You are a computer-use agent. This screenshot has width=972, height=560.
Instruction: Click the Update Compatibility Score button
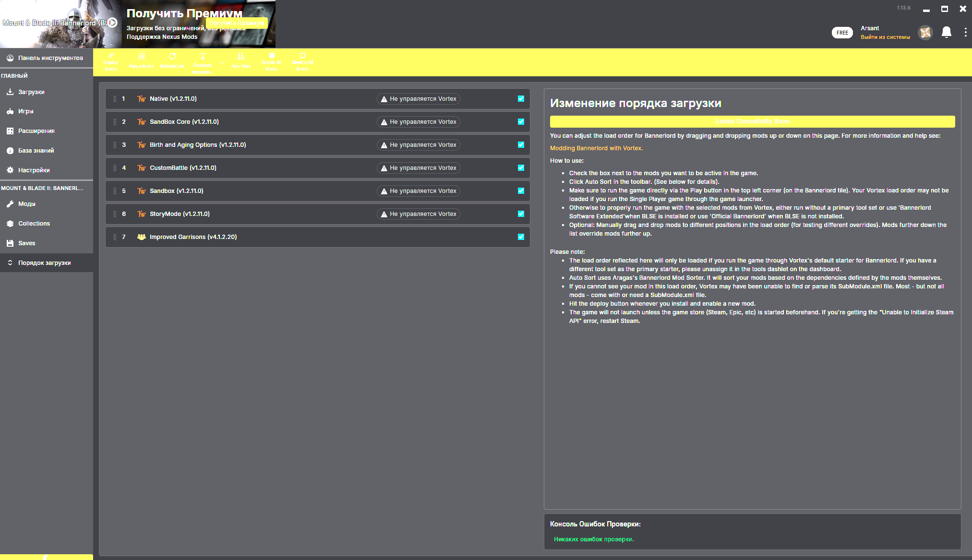752,121
